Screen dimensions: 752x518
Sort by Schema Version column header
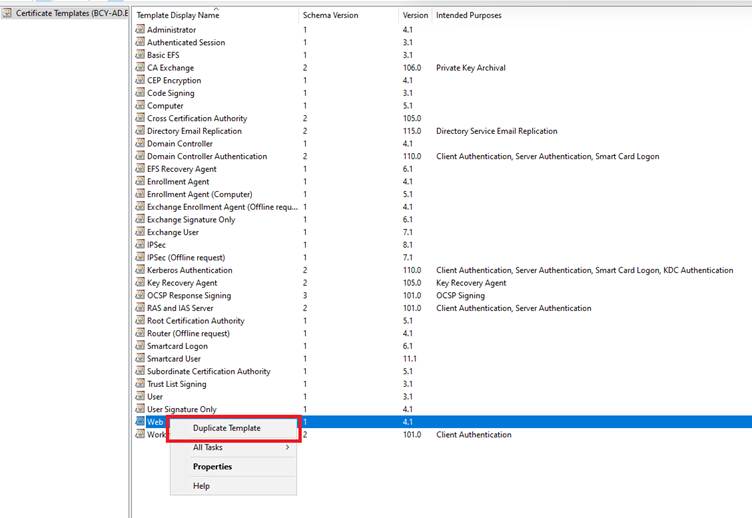(x=349, y=15)
